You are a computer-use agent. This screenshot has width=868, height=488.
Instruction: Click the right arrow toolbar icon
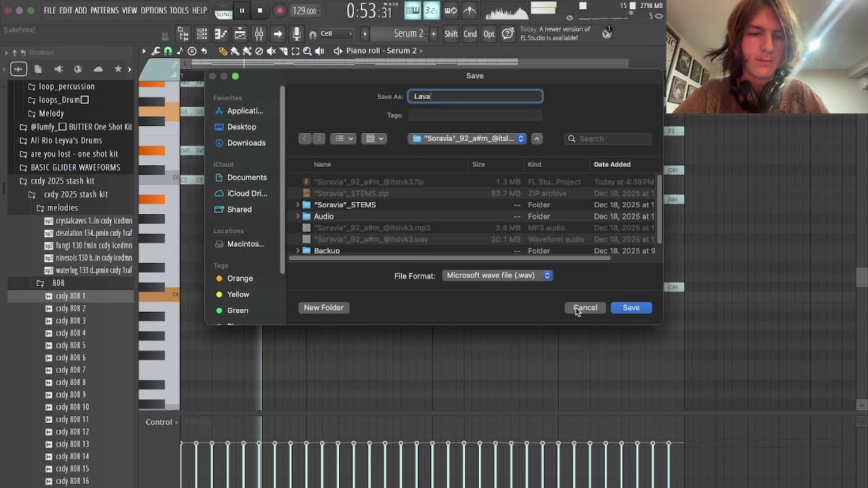click(x=277, y=34)
